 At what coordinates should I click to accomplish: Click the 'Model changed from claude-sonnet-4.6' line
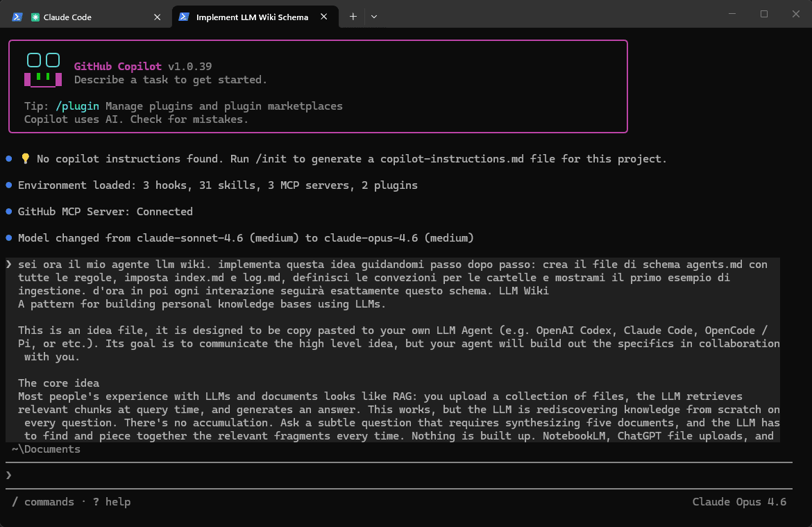click(246, 238)
